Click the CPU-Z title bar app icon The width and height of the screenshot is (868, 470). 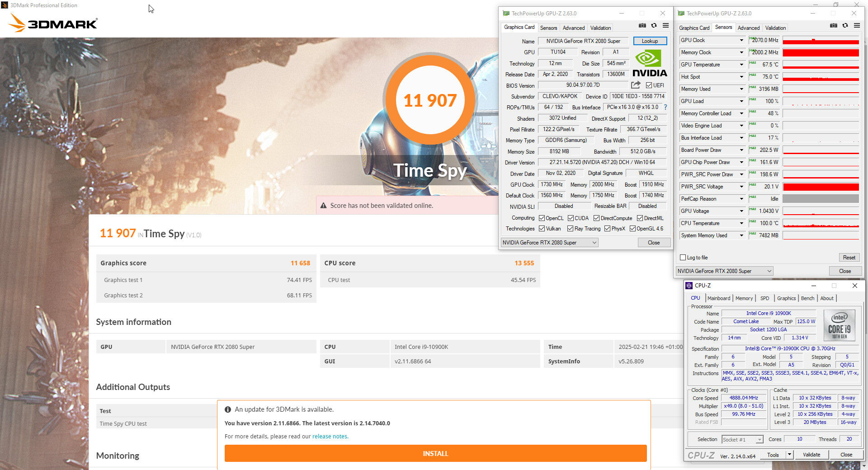tap(689, 286)
